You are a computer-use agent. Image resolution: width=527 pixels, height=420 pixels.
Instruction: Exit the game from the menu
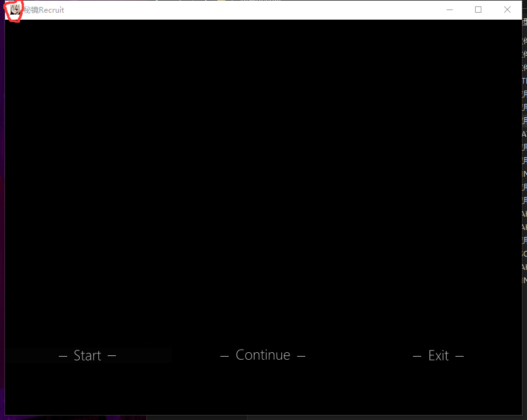[438, 355]
